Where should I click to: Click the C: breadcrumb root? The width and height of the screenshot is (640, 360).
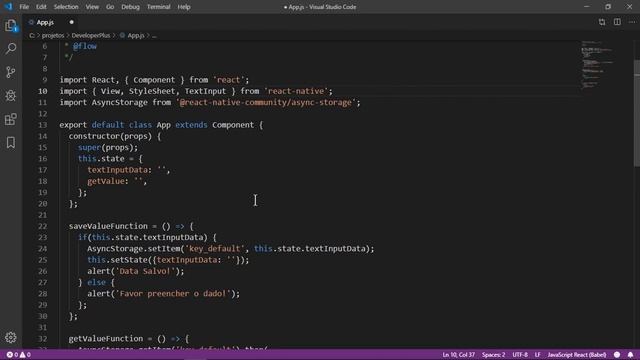pos(32,36)
